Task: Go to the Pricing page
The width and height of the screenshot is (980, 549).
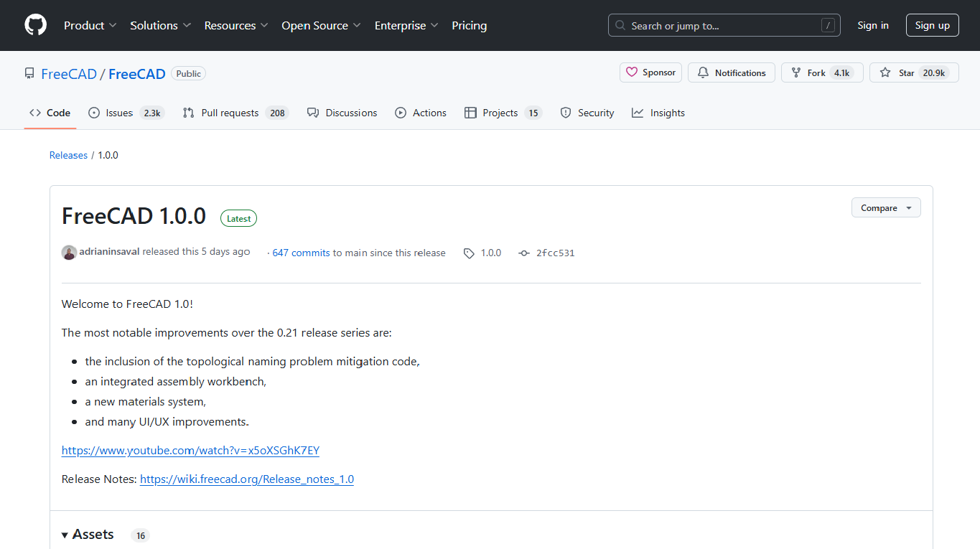Action: [x=469, y=25]
